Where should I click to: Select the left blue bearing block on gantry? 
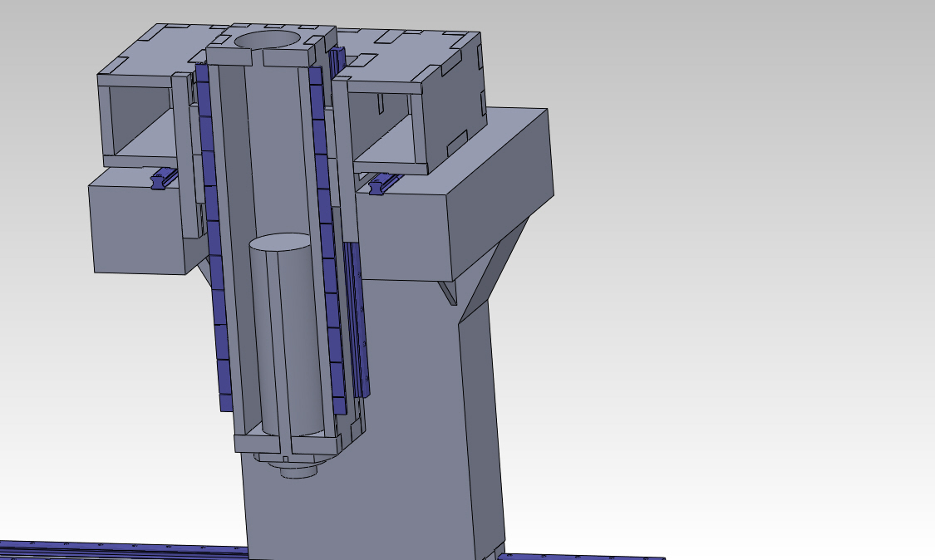click(x=164, y=178)
